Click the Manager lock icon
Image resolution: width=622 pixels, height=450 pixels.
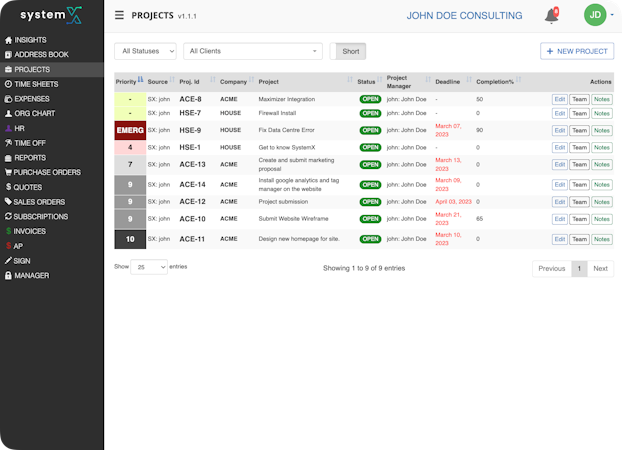[x=8, y=275]
